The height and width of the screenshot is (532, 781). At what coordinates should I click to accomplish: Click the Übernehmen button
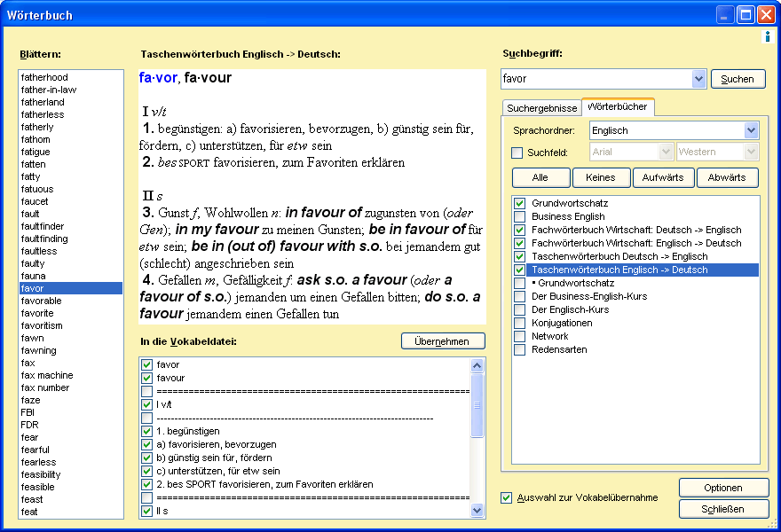click(x=442, y=341)
